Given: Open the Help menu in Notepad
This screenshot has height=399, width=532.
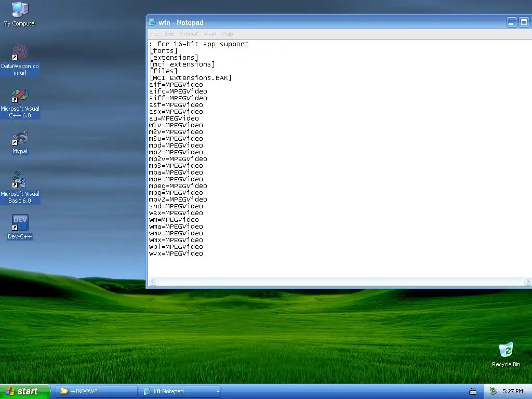Looking at the screenshot, I should [x=228, y=34].
